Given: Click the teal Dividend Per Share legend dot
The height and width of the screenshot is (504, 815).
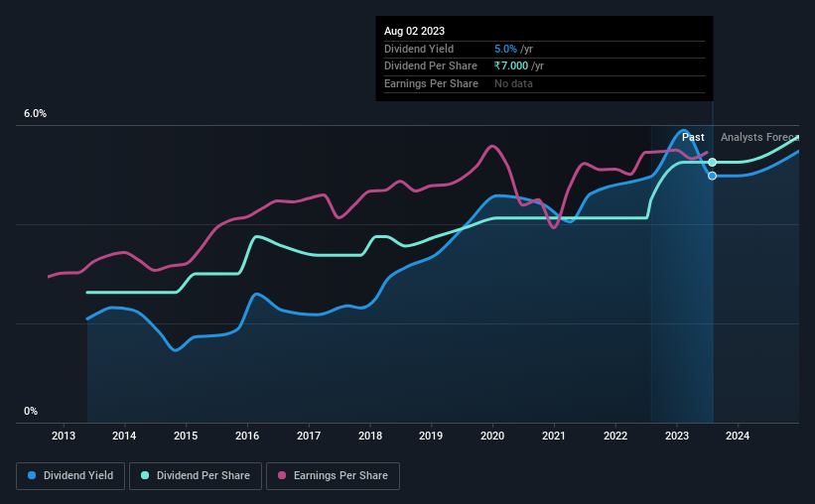Looking at the screenshot, I should click(145, 475).
